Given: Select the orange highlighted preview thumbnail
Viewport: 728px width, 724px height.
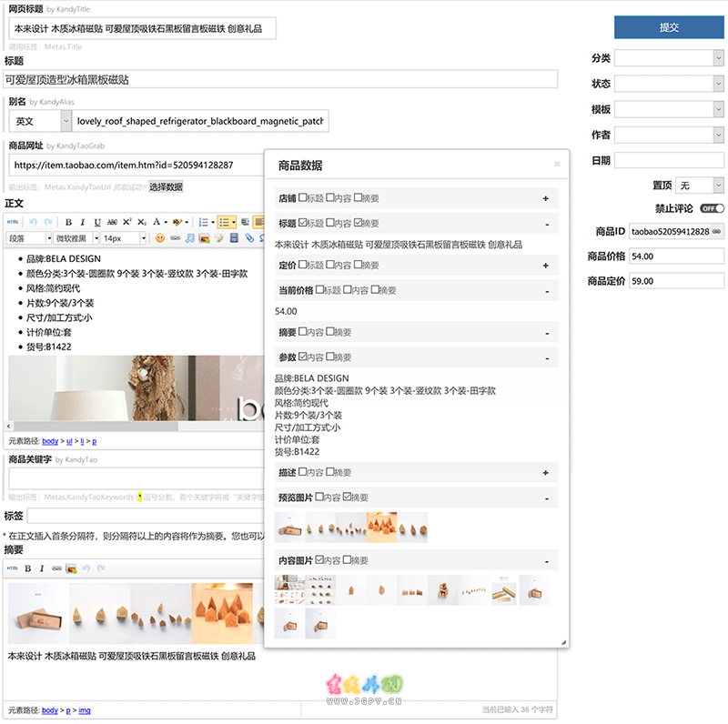Looking at the screenshot, I should click(381, 528).
